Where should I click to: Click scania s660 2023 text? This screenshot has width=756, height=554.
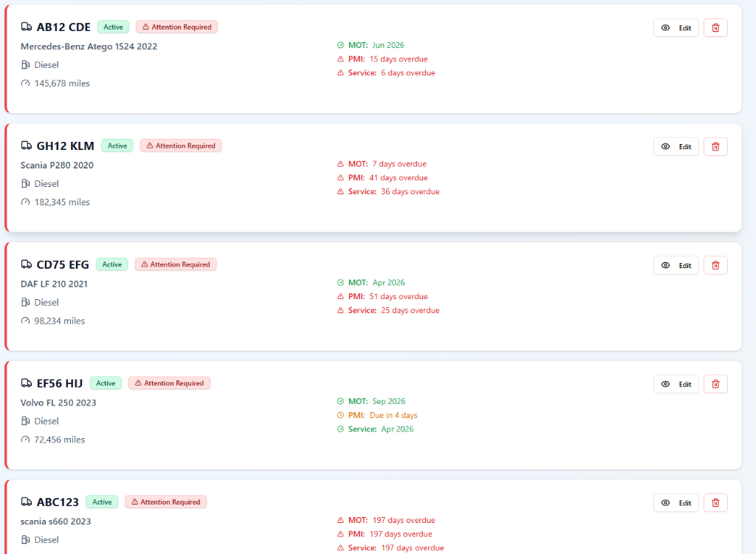tap(55, 521)
